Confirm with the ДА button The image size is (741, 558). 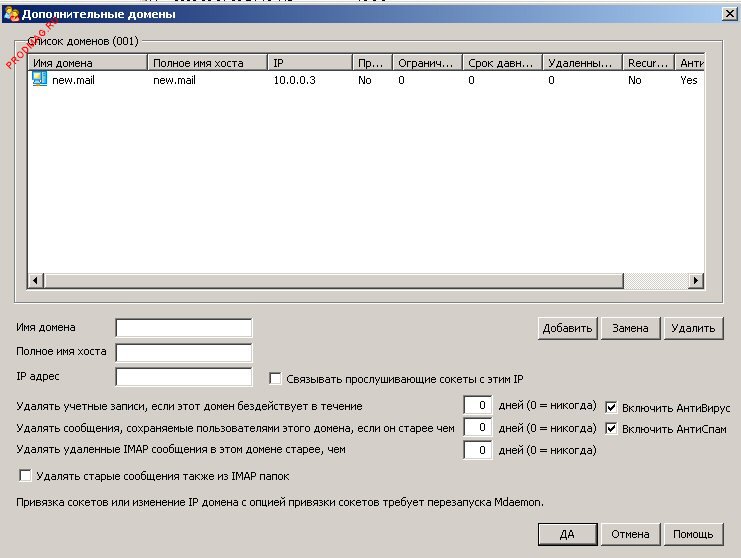[x=567, y=534]
